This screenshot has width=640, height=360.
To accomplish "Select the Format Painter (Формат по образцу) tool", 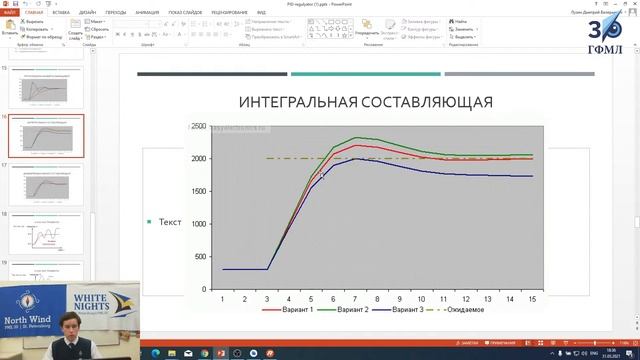I will pyautogui.click(x=42, y=37).
